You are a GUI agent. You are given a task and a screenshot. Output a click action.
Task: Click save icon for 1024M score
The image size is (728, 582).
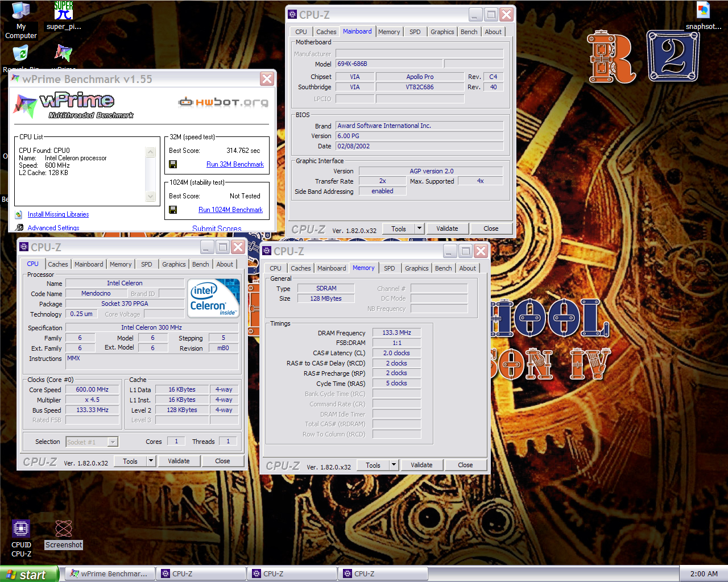[x=173, y=210]
